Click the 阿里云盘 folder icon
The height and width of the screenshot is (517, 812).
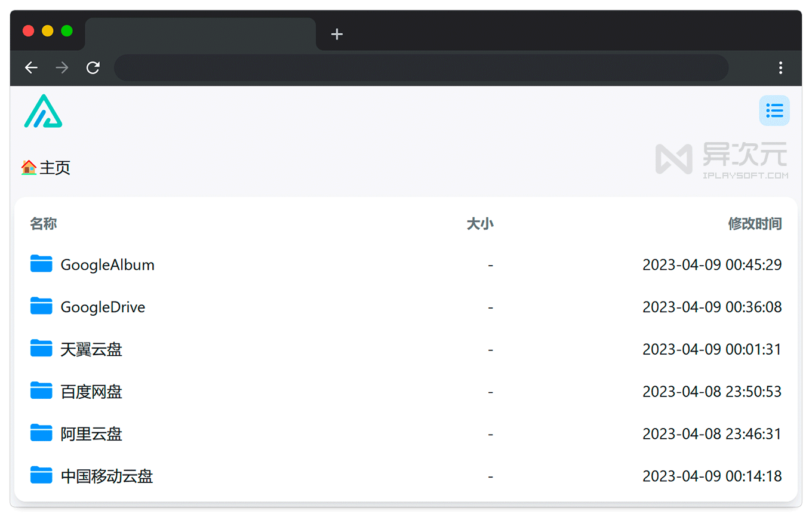pyautogui.click(x=41, y=433)
